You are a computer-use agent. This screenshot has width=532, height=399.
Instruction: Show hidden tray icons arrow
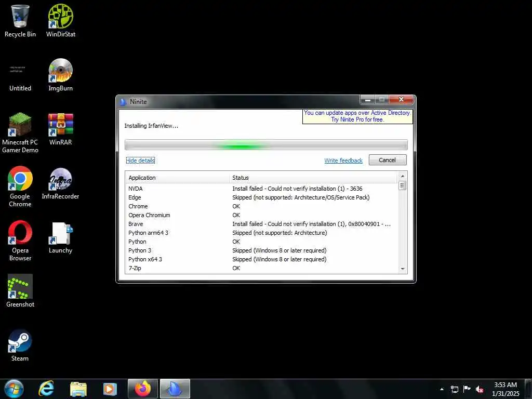coord(442,389)
